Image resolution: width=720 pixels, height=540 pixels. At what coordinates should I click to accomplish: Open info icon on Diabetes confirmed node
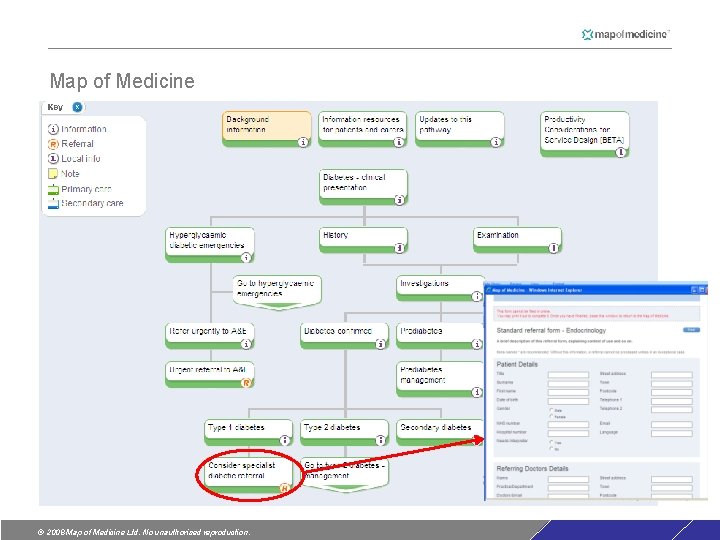(381, 344)
